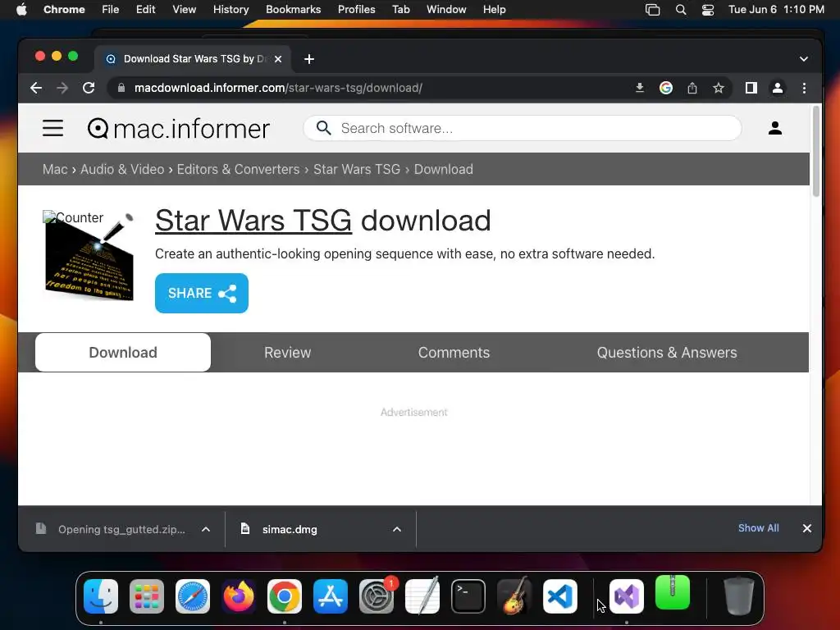Click the Google account icon in address bar
Image resolution: width=840 pixels, height=630 pixels.
point(666,88)
